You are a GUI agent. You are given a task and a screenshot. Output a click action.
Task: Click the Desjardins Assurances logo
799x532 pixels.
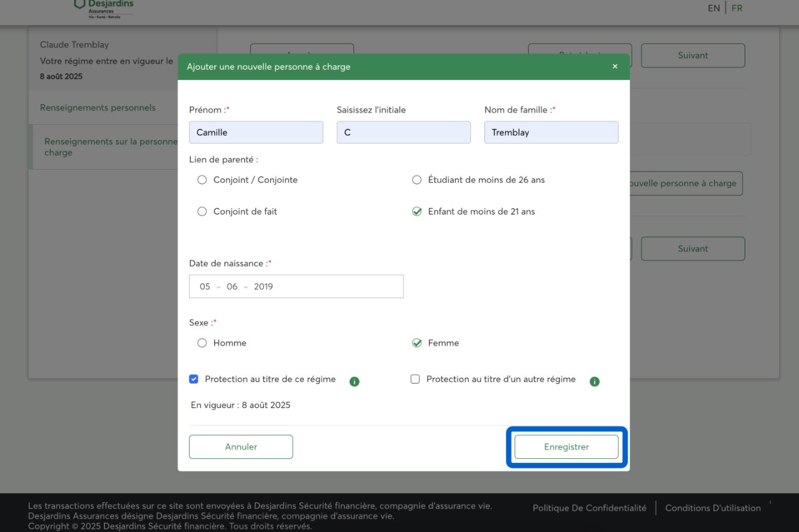(104, 9)
